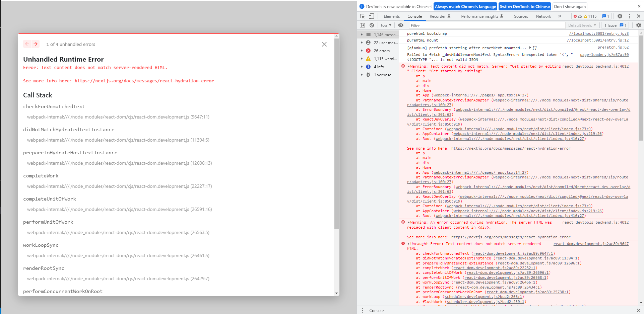
Task: Click the completeWork call stack frame
Action: [41, 176]
